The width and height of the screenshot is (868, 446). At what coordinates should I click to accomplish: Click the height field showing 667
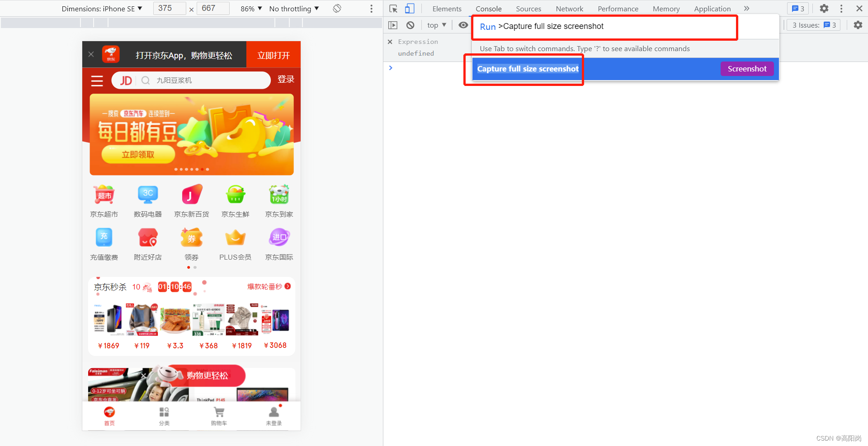coord(213,9)
